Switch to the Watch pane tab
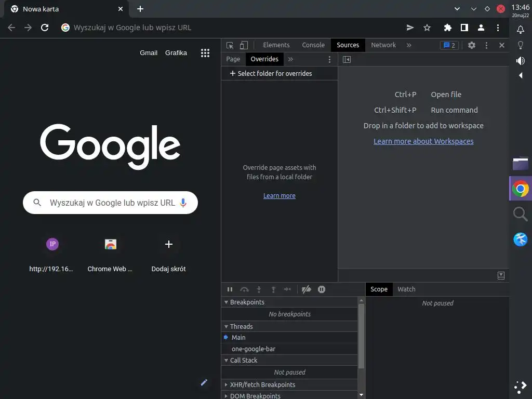Viewport: 532px width, 399px height. tap(406, 289)
